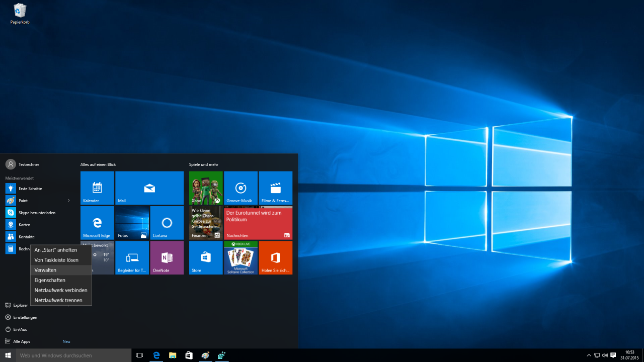
Task: Launch the OneNote tile
Action: point(167,258)
